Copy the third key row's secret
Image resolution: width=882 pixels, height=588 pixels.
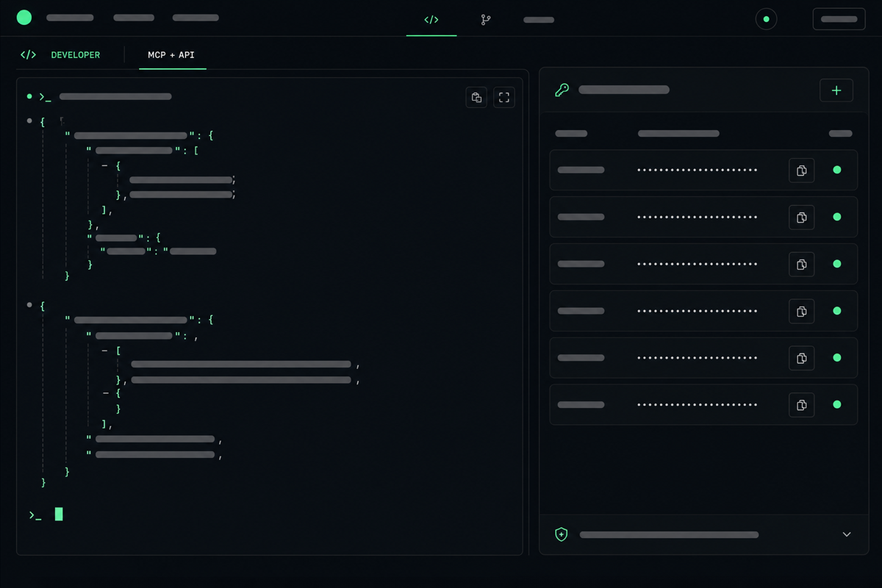[x=802, y=264]
